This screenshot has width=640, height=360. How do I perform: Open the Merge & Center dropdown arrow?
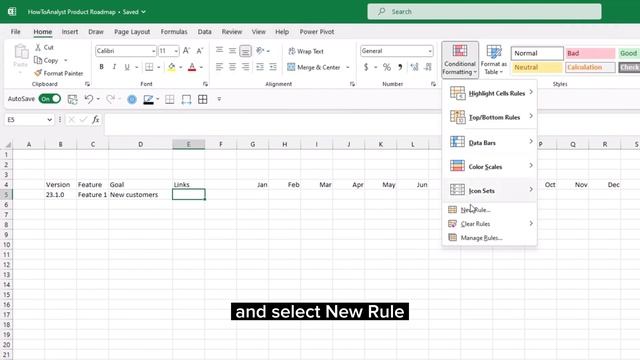348,67
